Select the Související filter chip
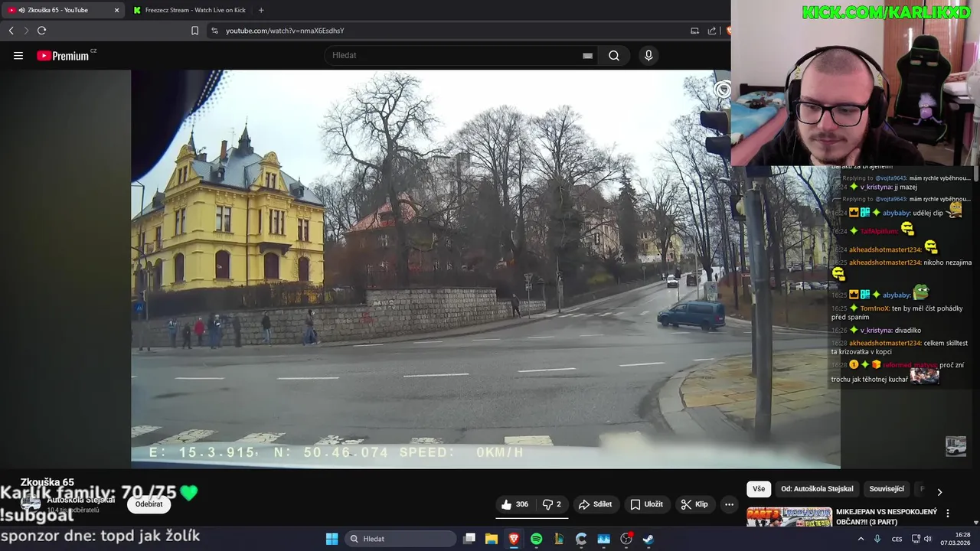This screenshot has width=980, height=551. (x=887, y=489)
